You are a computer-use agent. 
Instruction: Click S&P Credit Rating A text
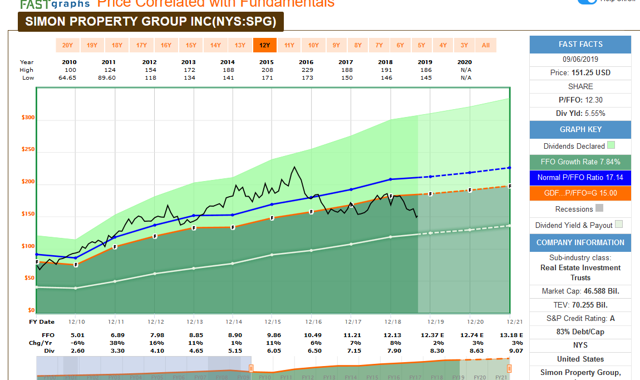pyautogui.click(x=580, y=318)
